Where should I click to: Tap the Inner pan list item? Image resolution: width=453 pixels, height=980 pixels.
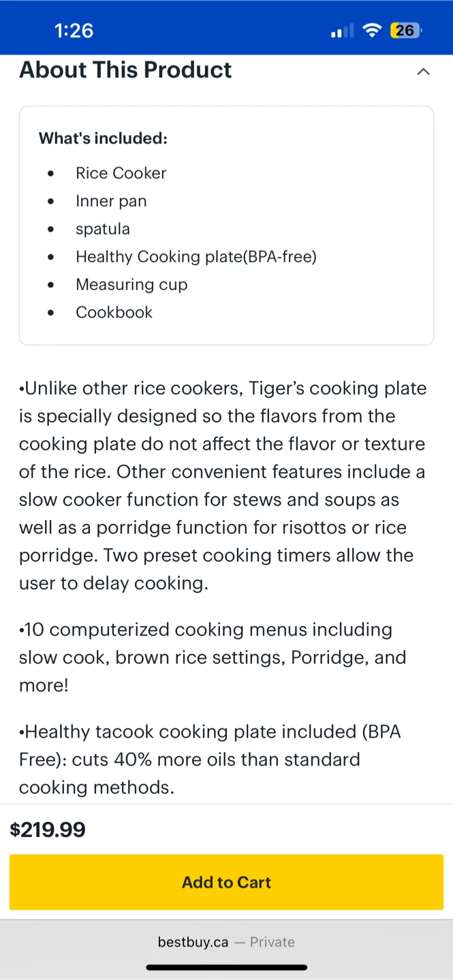coord(111,201)
